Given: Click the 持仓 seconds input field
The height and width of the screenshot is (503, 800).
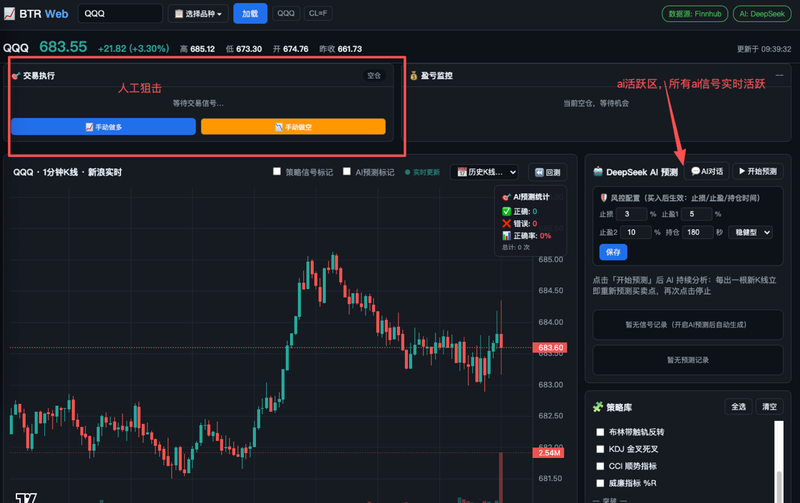Looking at the screenshot, I should point(697,232).
